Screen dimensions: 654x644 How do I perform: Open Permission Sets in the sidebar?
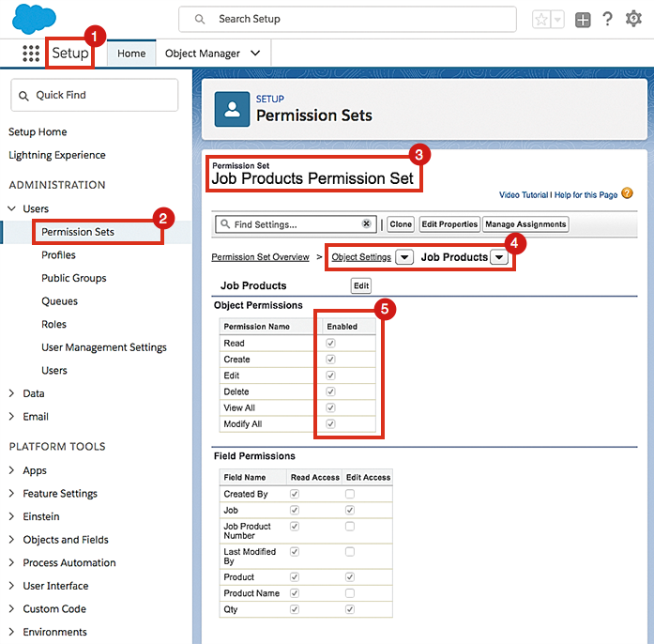[78, 232]
